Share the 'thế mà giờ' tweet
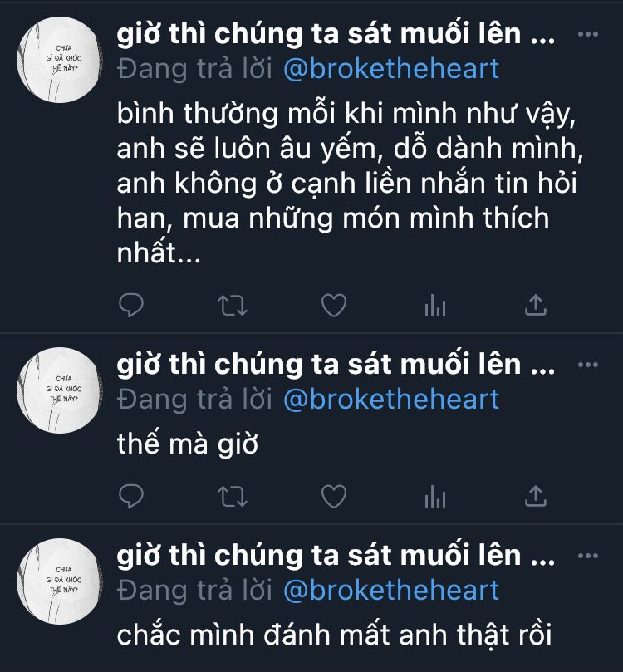 click(x=536, y=496)
